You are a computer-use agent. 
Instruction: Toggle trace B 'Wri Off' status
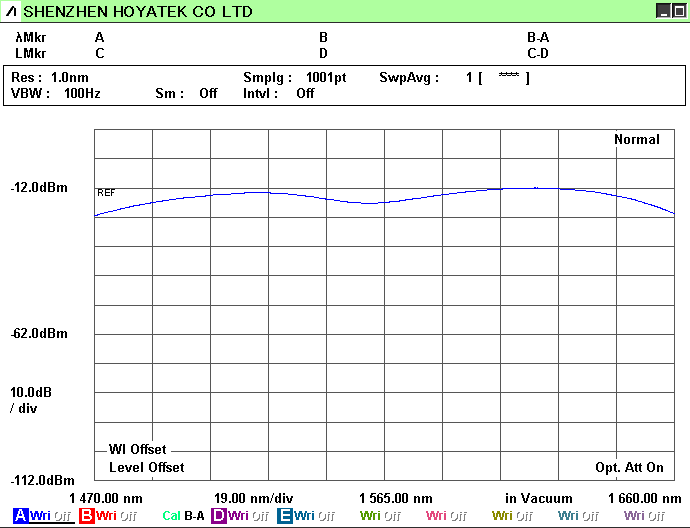pos(116,515)
